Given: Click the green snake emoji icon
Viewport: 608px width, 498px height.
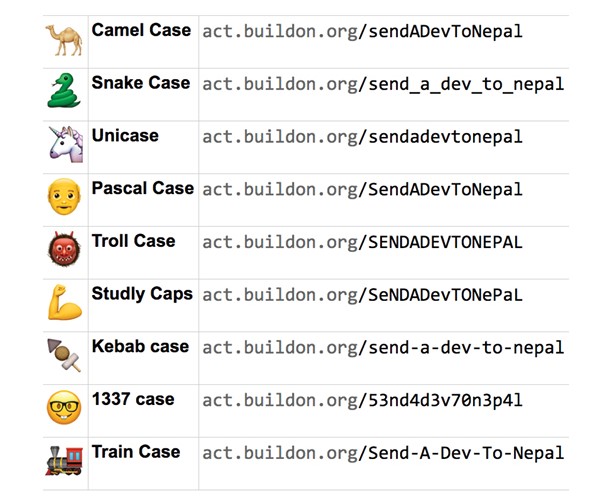Looking at the screenshot, I should (x=64, y=91).
